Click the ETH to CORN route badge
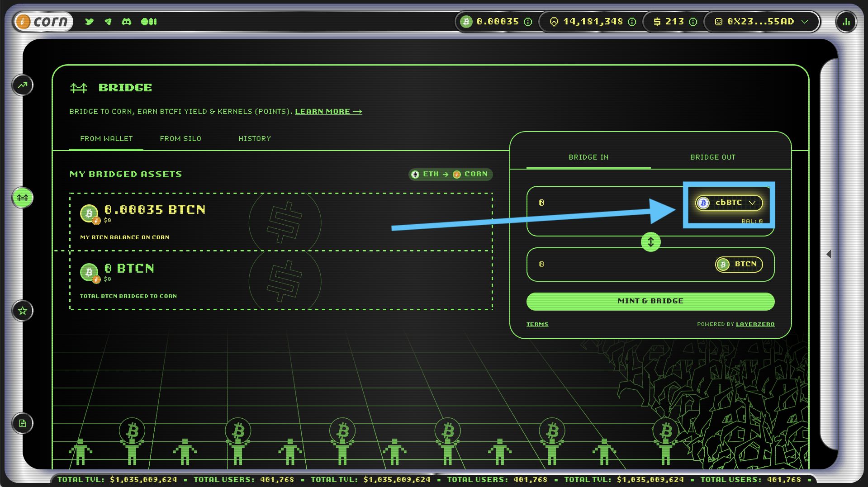Screen dimensions: 868x487 coord(451,174)
